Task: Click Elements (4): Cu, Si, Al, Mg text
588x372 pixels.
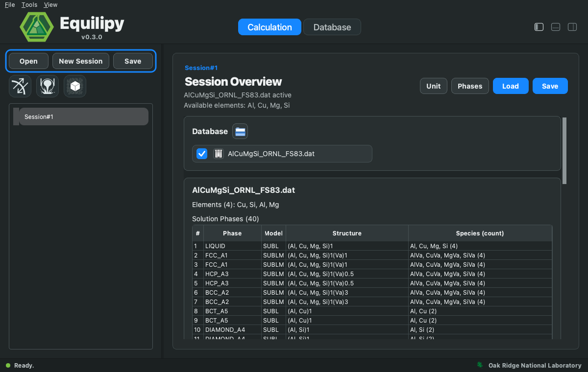Action: coord(236,205)
